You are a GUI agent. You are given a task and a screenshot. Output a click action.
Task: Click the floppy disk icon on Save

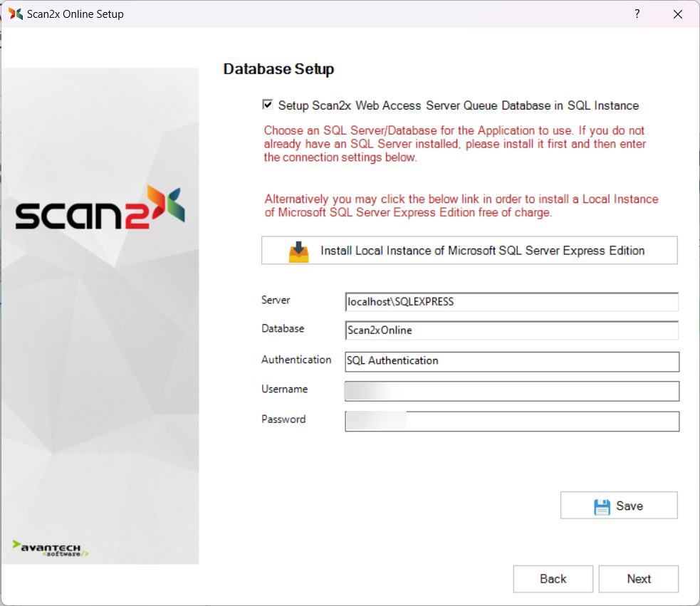coord(602,506)
